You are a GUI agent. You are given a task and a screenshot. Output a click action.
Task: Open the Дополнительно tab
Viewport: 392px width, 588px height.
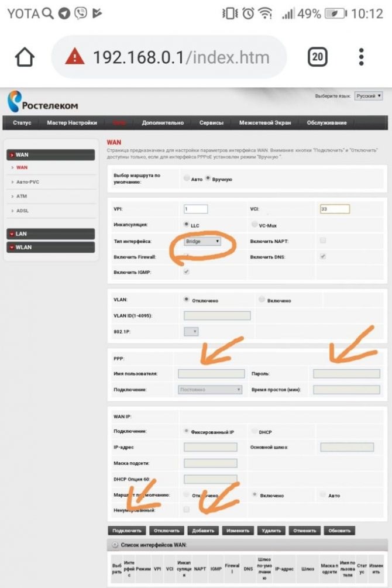(x=163, y=123)
